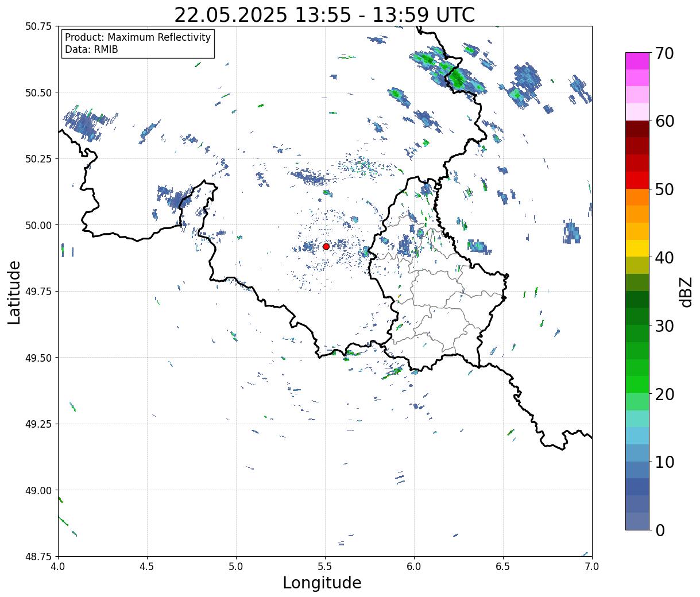Screen dimensions: 700x597
Task: Click the 49.00 latitude tick label
Action: [38, 490]
